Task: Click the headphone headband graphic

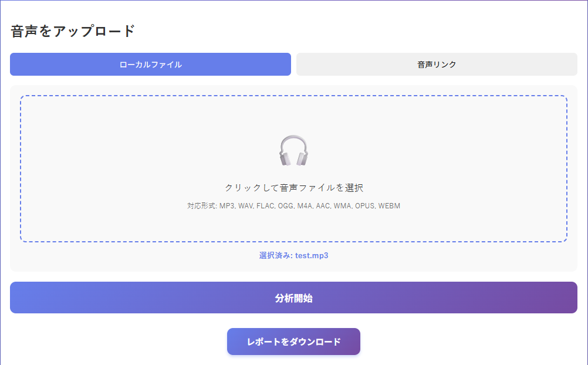Action: point(293,136)
